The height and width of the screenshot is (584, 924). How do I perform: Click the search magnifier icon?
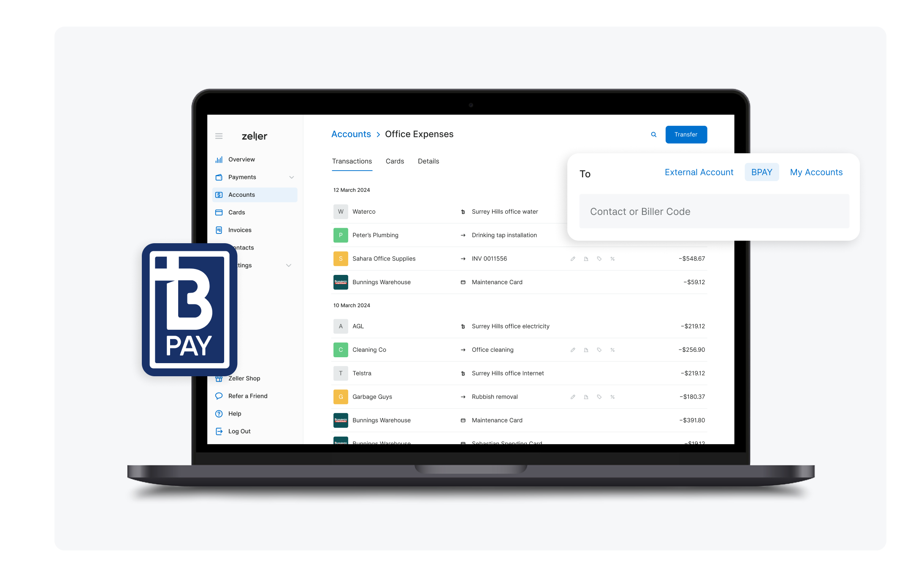653,134
